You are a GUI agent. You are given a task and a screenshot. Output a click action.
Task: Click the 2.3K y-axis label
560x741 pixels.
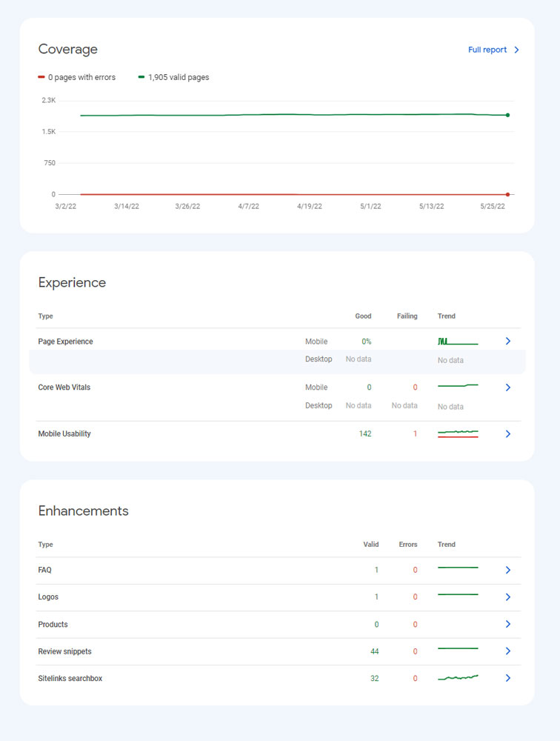[49, 100]
